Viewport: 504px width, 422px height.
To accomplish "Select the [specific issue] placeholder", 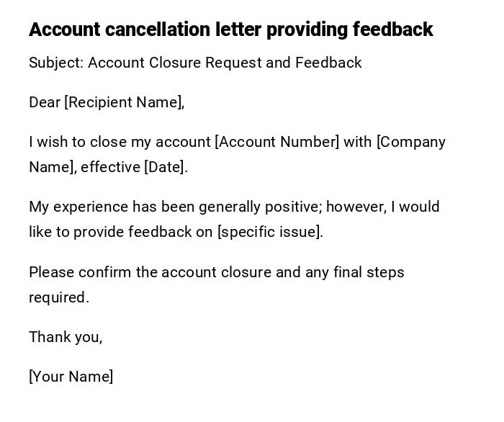I will (x=270, y=232).
